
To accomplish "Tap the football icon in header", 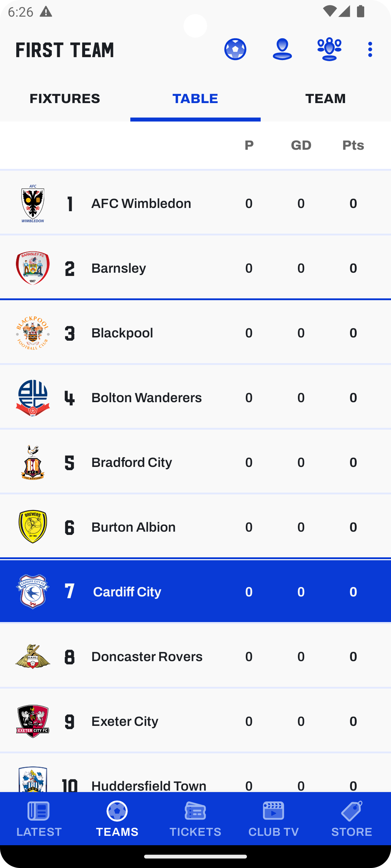I will point(235,49).
